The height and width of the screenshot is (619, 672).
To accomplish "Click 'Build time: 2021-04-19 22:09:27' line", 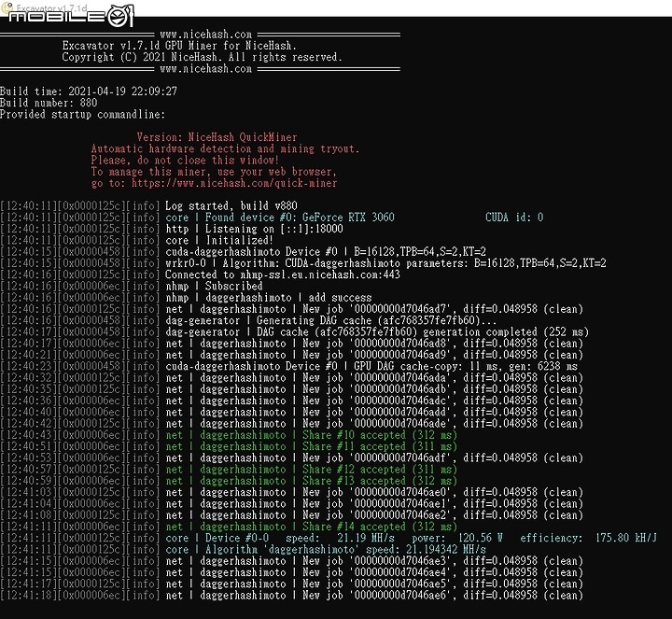I will [x=89, y=91].
